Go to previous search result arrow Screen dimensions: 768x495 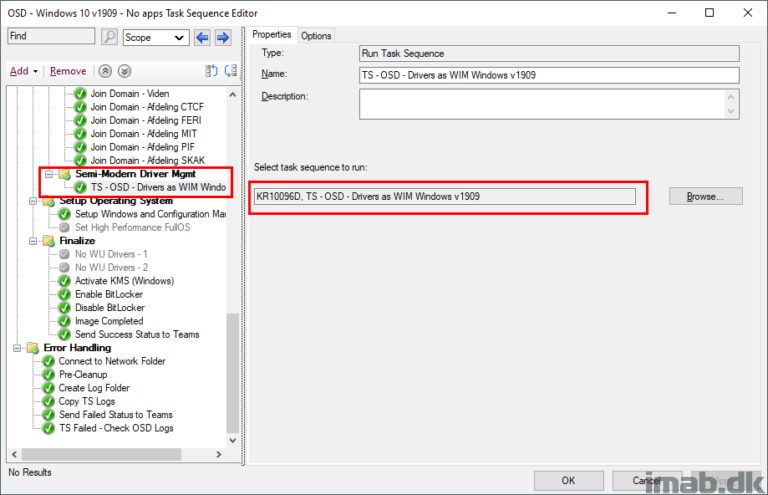click(x=203, y=37)
